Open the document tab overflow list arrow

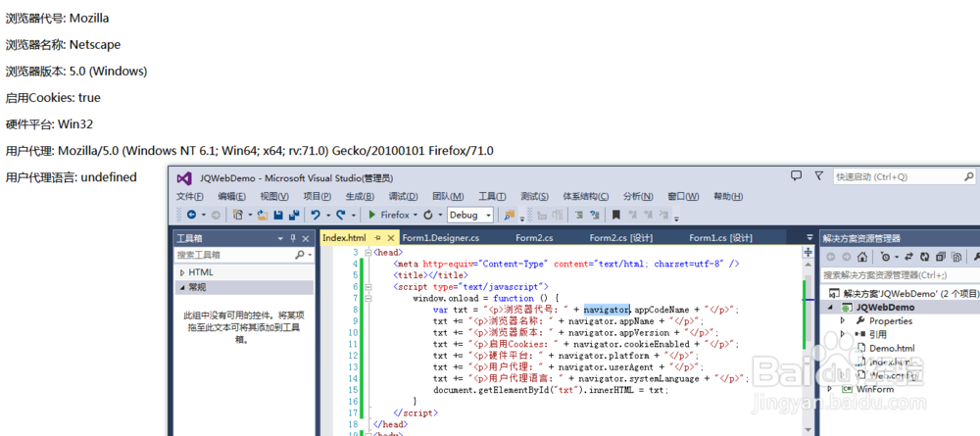click(810, 238)
